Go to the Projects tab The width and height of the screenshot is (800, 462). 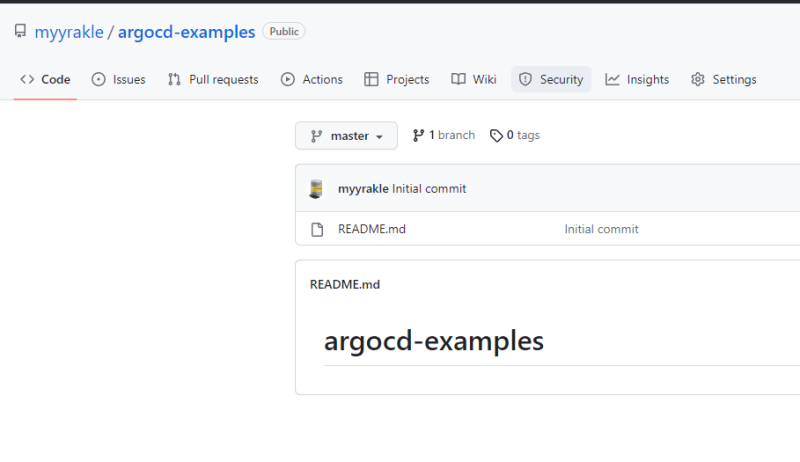[x=396, y=80]
